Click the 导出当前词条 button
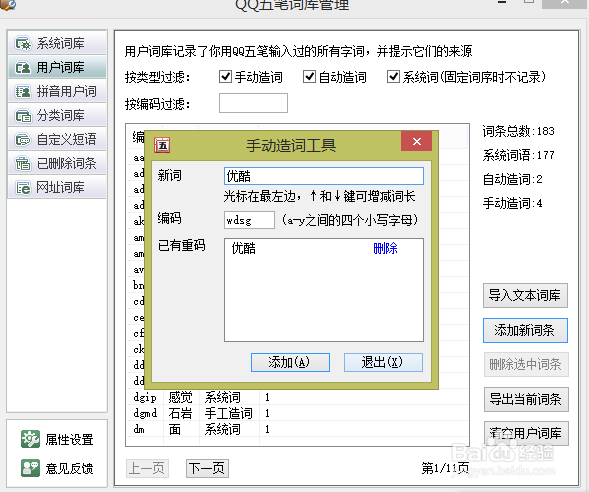The width and height of the screenshot is (589, 492). 526,399
